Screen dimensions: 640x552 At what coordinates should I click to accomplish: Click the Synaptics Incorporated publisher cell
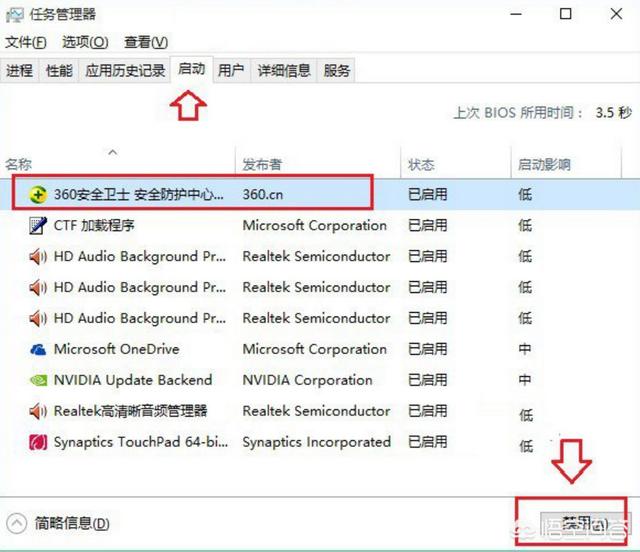point(317,442)
